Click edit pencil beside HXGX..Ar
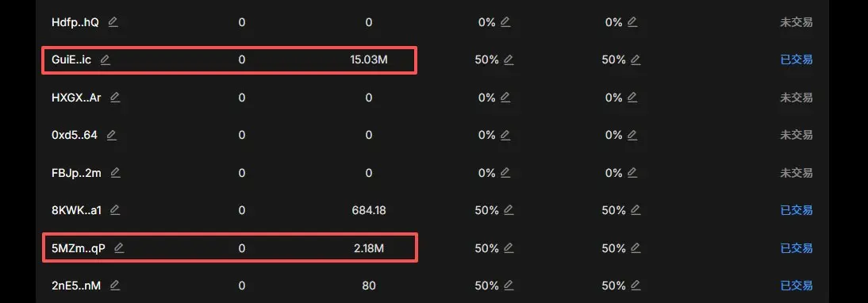The width and height of the screenshot is (868, 303). tap(114, 98)
